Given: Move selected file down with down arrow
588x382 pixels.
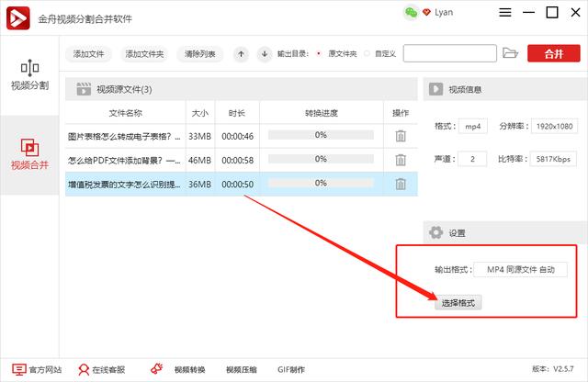Looking at the screenshot, I should pyautogui.click(x=265, y=54).
